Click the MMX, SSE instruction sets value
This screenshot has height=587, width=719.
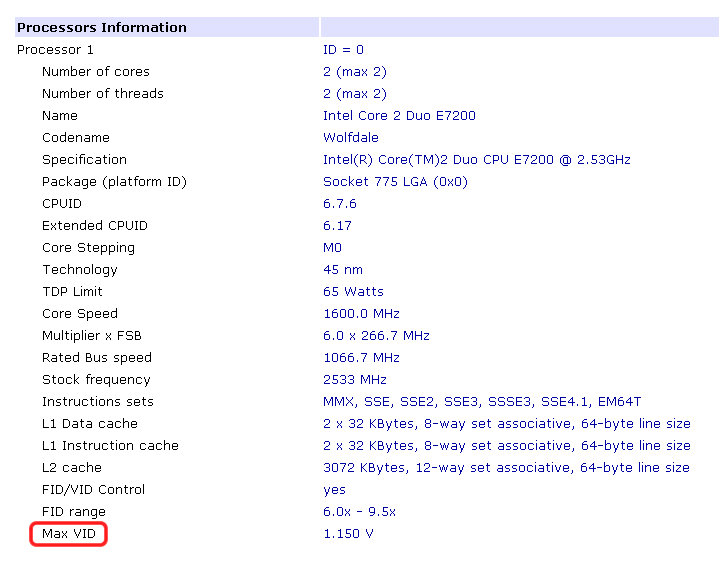(482, 402)
